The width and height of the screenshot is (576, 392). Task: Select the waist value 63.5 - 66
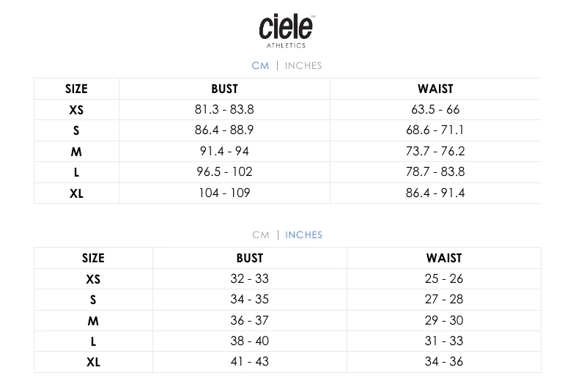coord(435,109)
